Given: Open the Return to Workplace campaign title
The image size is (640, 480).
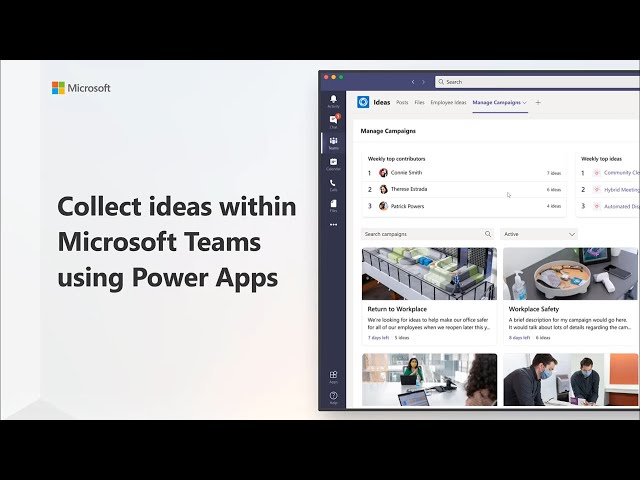Looking at the screenshot, I should pos(397,309).
